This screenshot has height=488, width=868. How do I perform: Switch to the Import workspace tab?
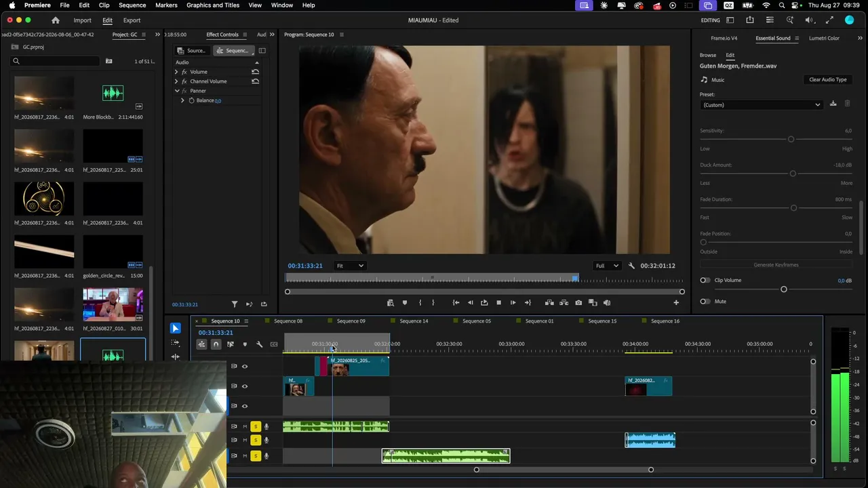tap(82, 20)
